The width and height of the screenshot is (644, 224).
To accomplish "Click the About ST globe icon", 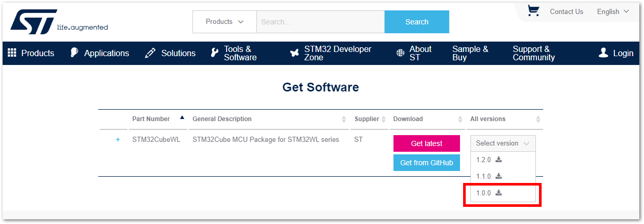I will point(400,53).
